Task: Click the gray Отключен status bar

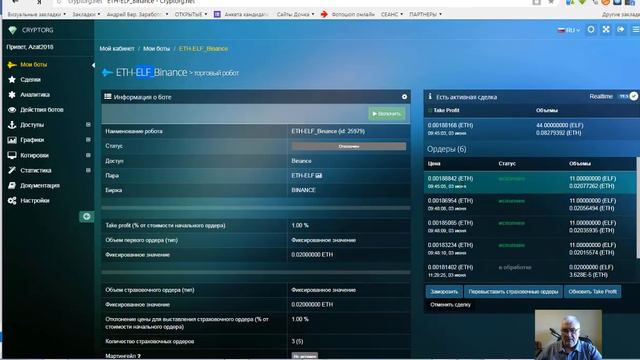Action: pyautogui.click(x=349, y=146)
